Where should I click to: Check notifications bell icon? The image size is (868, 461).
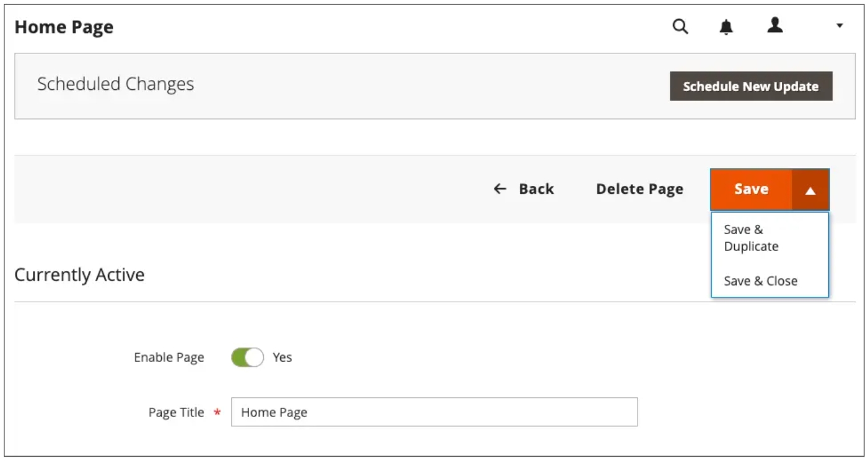(726, 27)
